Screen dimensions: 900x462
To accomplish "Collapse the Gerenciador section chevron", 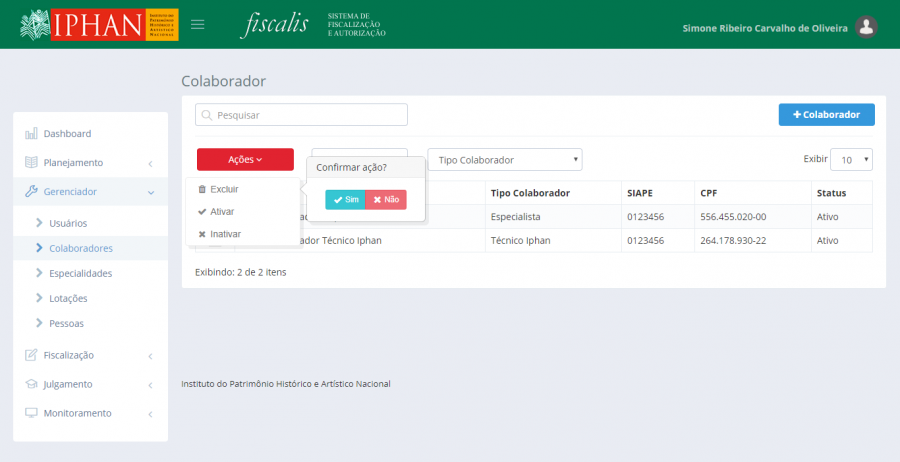I will [150, 192].
